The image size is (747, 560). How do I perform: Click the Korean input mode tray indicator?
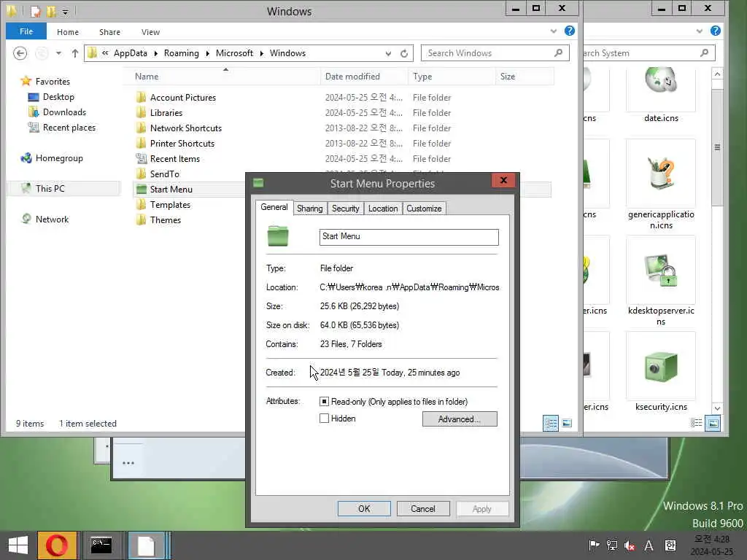[x=670, y=545]
